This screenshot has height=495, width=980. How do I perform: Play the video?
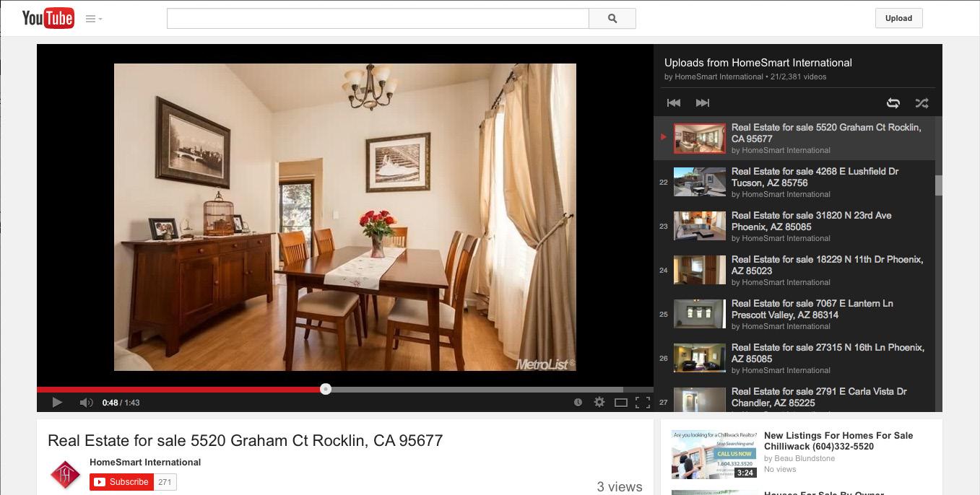coord(57,403)
